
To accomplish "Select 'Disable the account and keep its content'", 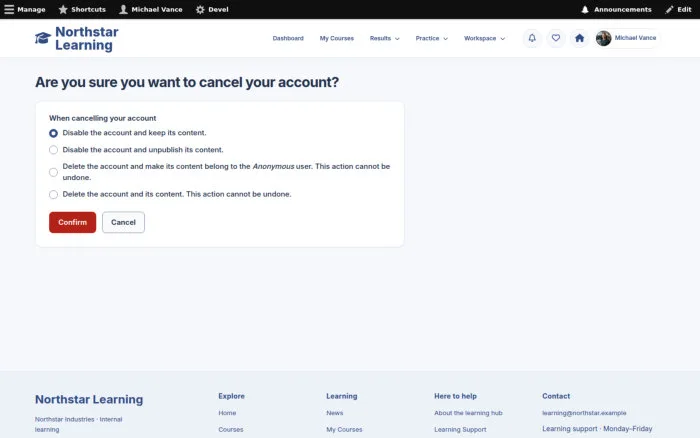I will [53, 133].
